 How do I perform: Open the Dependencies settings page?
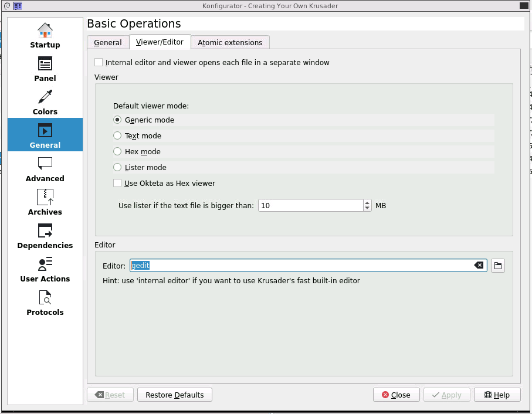click(x=45, y=235)
